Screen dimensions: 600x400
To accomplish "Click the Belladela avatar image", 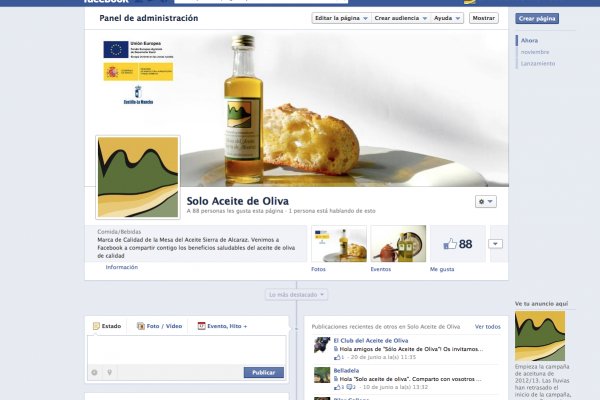I will pyautogui.click(x=322, y=375).
